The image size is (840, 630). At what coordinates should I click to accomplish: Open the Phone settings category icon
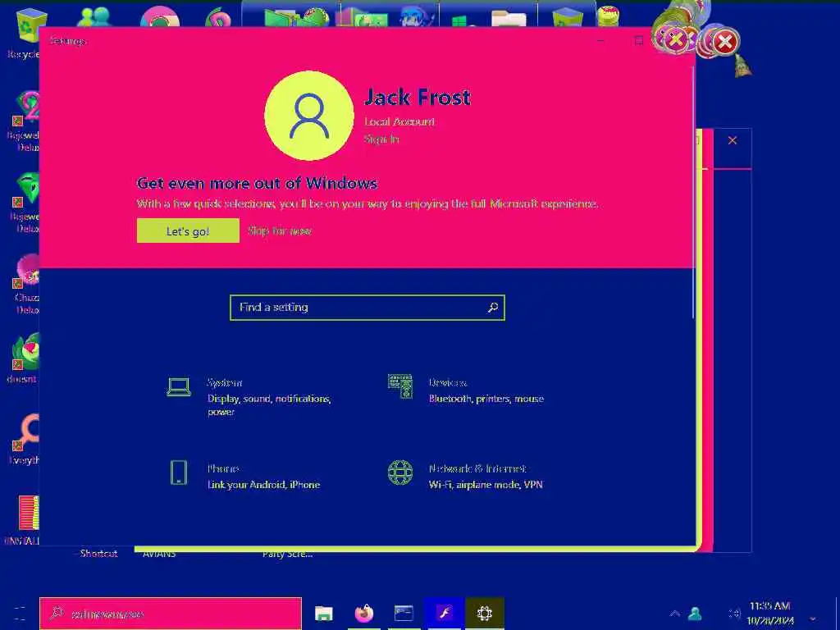point(179,472)
